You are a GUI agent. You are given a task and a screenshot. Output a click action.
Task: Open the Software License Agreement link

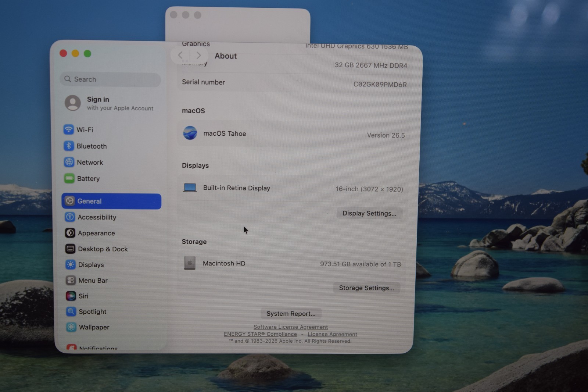click(290, 327)
